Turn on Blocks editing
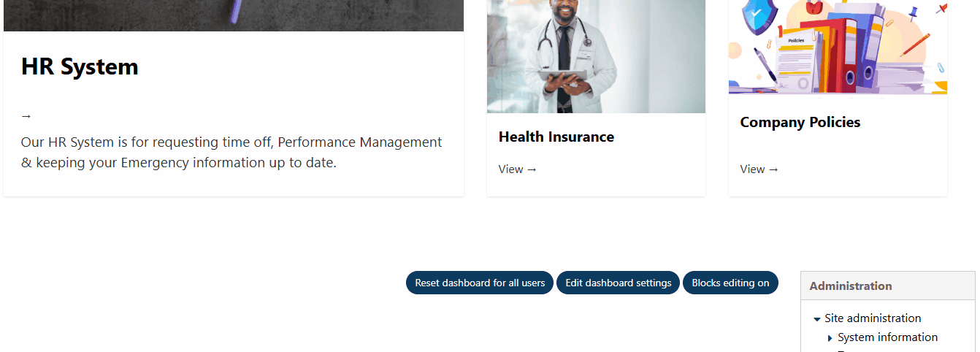The image size is (980, 352). pyautogui.click(x=730, y=283)
